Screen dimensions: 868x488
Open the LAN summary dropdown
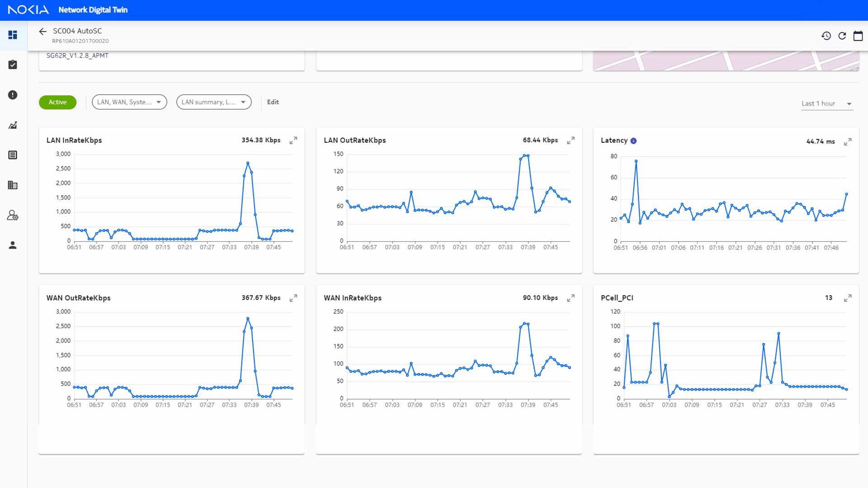pyautogui.click(x=213, y=102)
